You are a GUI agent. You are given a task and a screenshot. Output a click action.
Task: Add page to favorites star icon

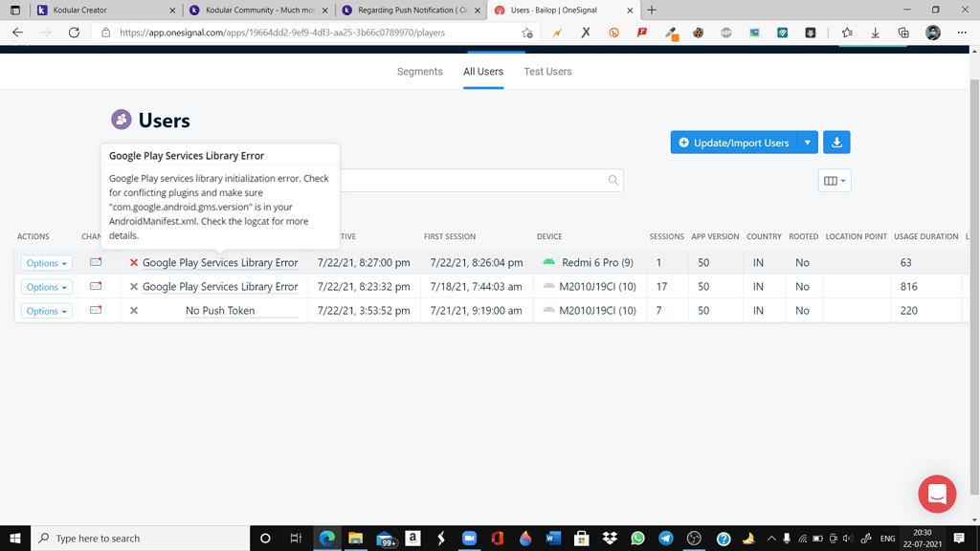[527, 33]
